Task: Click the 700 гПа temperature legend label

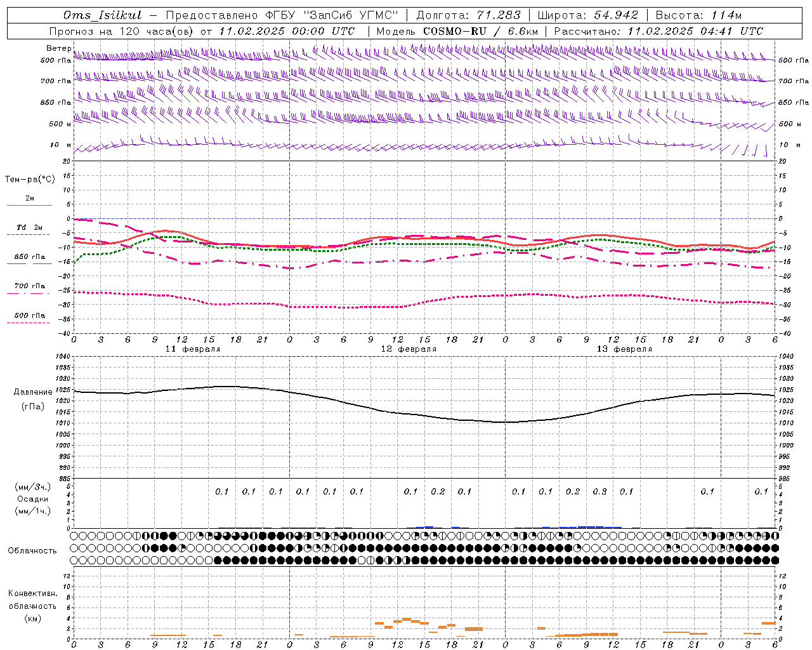Action: click(29, 286)
